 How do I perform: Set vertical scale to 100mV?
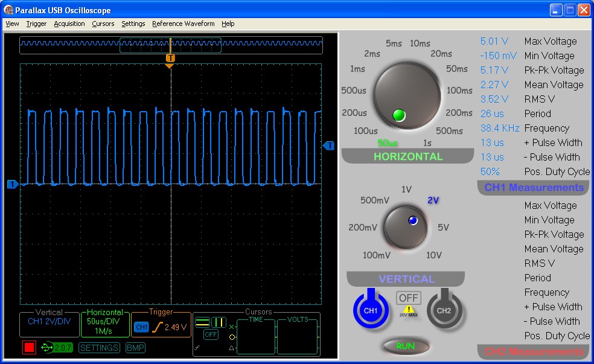coord(376,255)
